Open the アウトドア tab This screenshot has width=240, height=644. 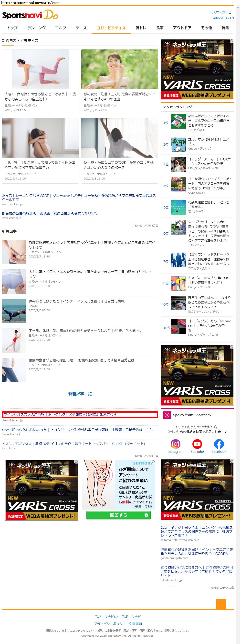tap(182, 28)
